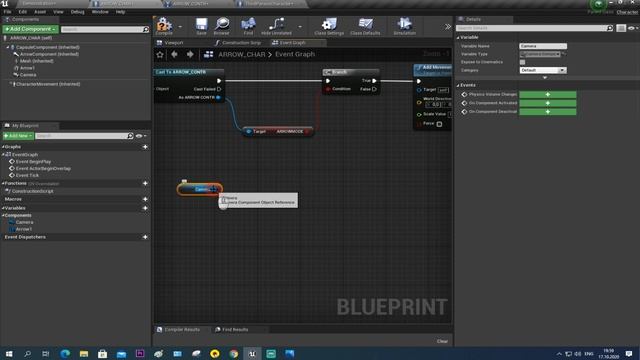Collapse the Events section in Details
This screenshot has height=360, width=640.
458,85
